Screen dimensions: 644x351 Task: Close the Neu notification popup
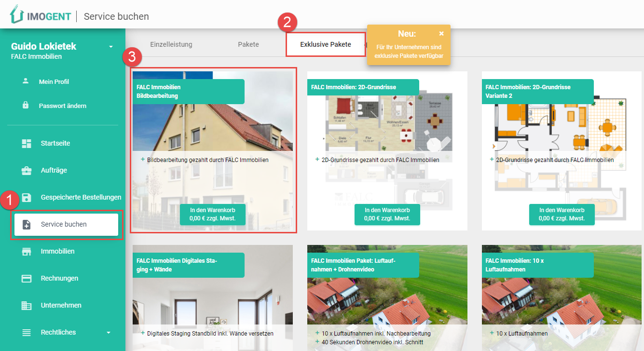coord(441,34)
